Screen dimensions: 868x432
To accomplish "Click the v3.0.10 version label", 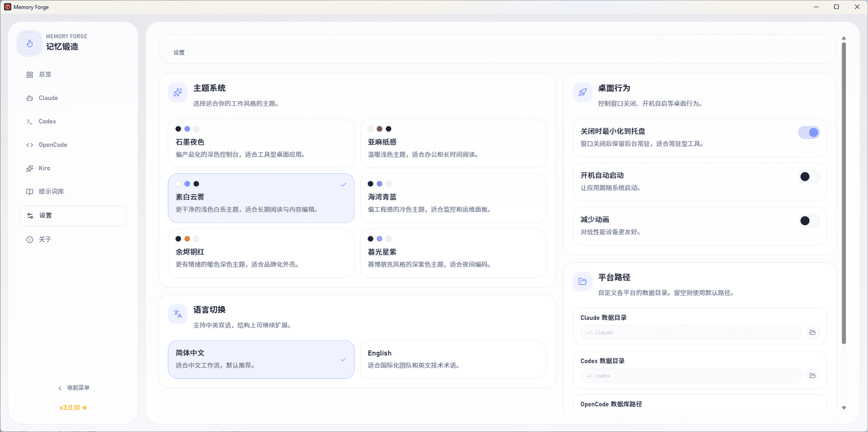I will (71, 407).
